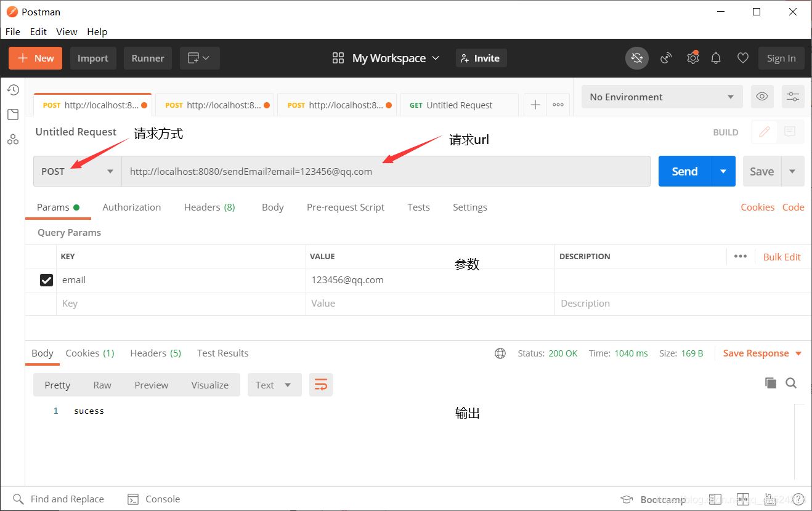This screenshot has width=812, height=511.
Task: Expand the Save Response menu
Action: 763,353
